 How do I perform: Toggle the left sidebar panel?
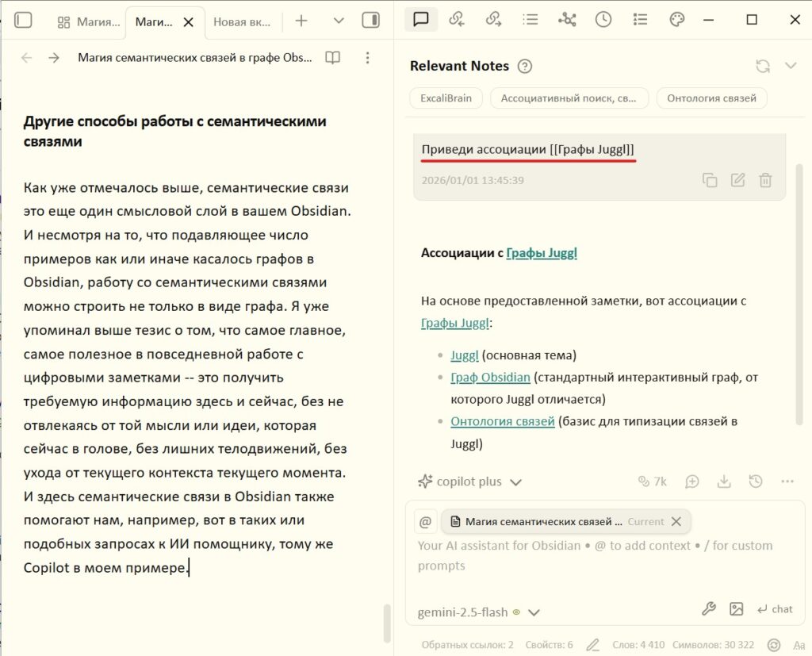(x=23, y=20)
